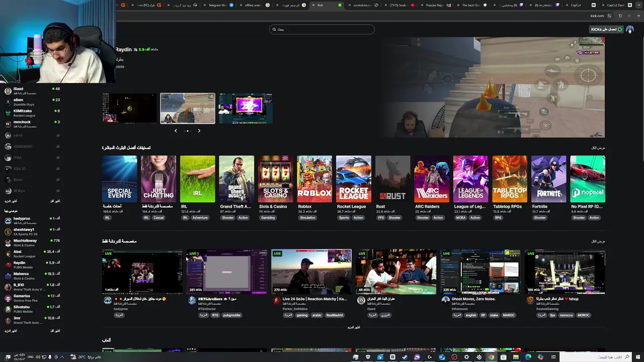
Task: Open the Special Events category
Action: coord(119,179)
